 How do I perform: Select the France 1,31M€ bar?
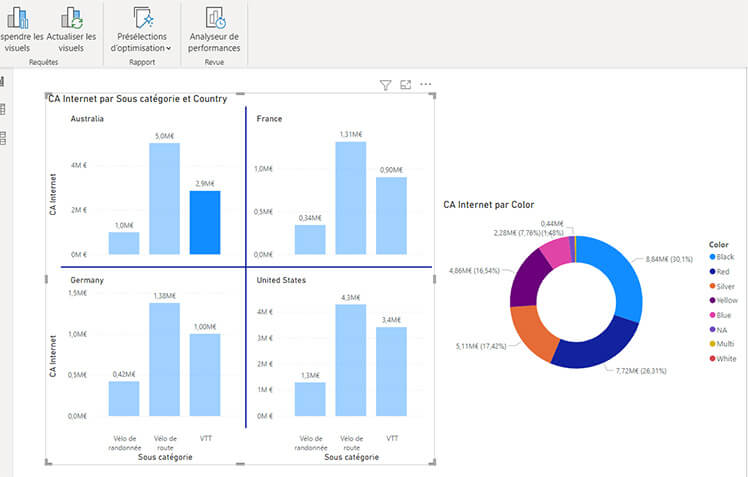[x=351, y=198]
